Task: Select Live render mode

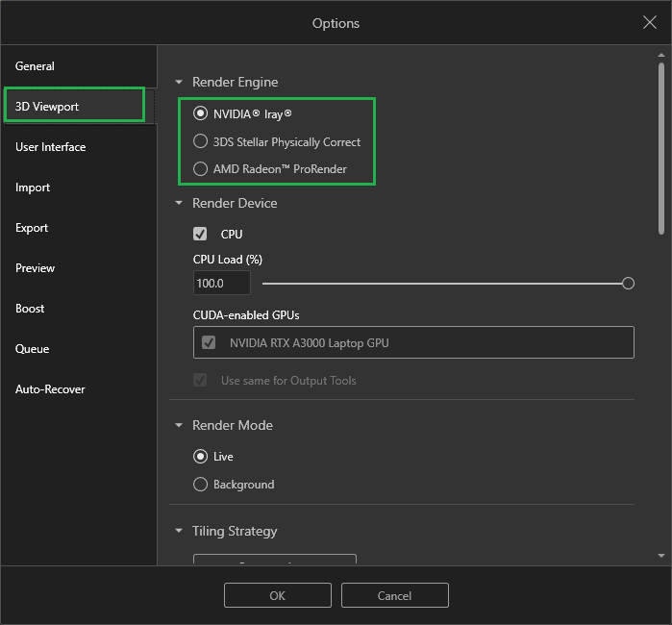Action: pos(200,457)
